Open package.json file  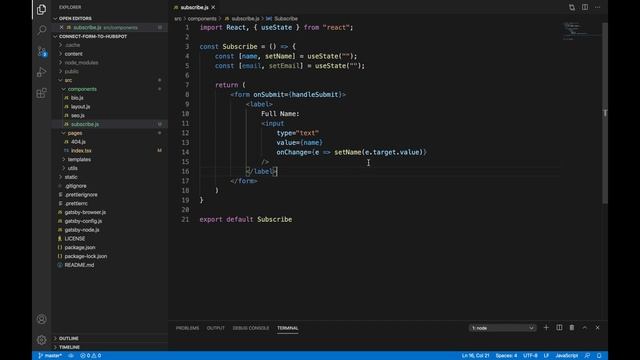pyautogui.click(x=80, y=247)
